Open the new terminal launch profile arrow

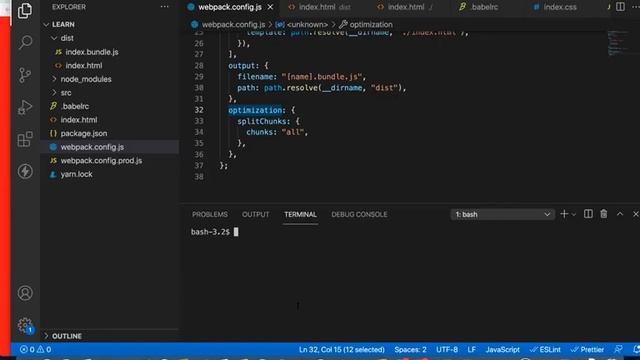573,214
